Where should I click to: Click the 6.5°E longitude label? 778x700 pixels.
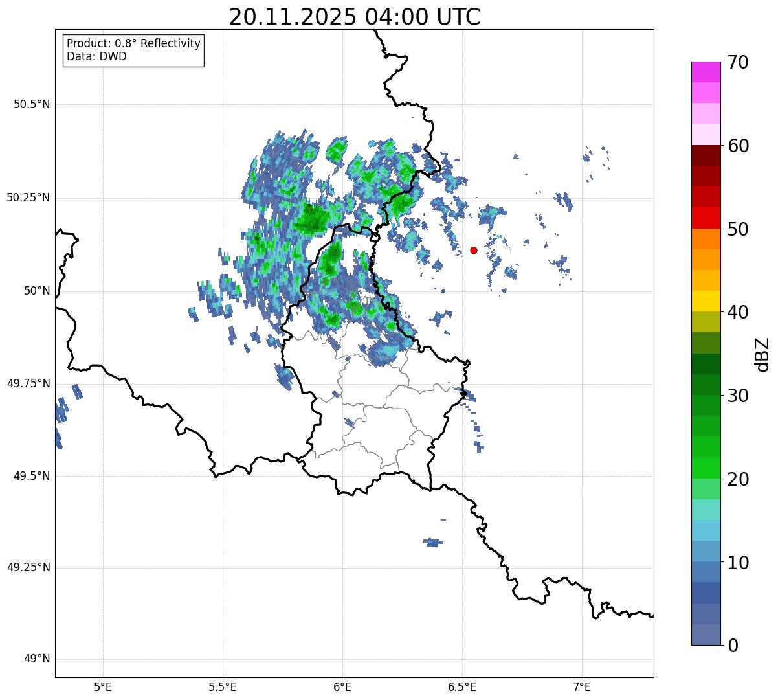462,686
